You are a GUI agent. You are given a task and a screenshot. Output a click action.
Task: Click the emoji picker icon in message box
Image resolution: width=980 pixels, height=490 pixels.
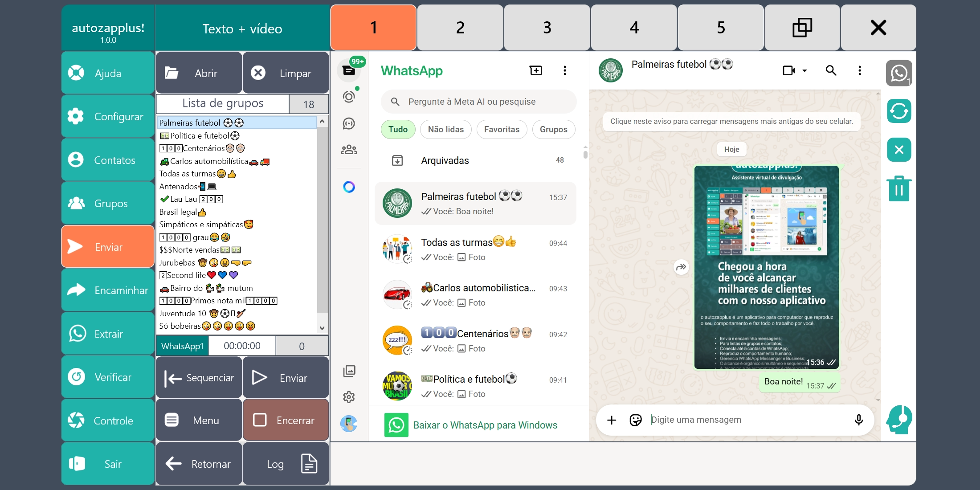coord(635,420)
